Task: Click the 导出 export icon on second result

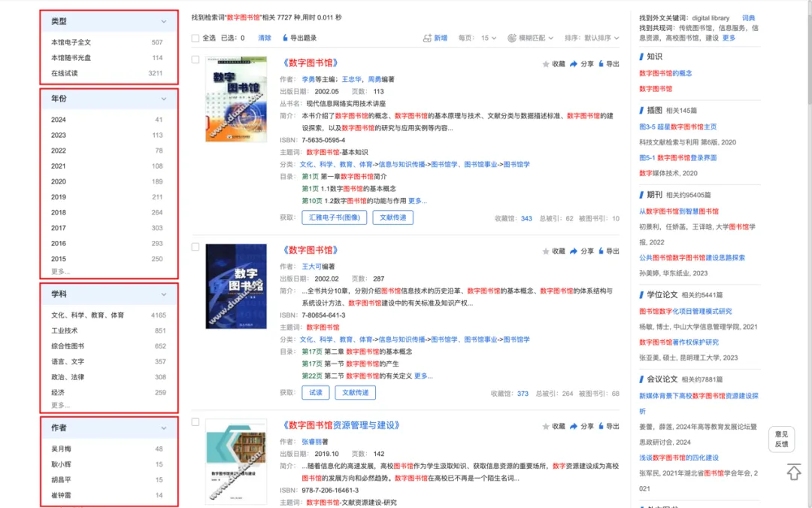Action: click(601, 251)
